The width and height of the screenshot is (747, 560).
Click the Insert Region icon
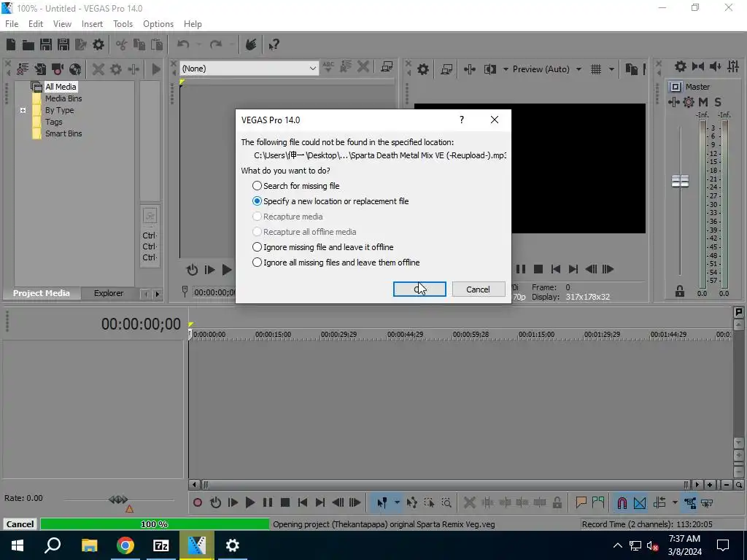click(x=598, y=502)
